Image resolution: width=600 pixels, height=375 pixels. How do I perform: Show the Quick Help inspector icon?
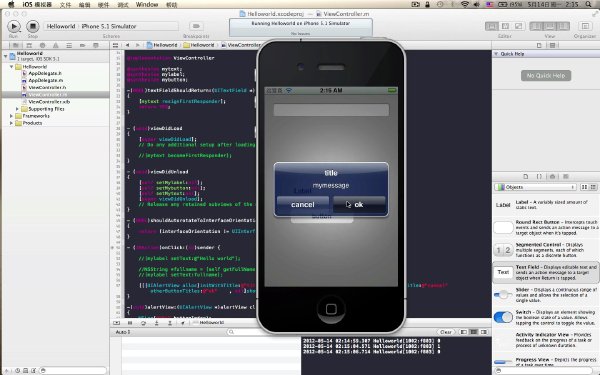(552, 45)
